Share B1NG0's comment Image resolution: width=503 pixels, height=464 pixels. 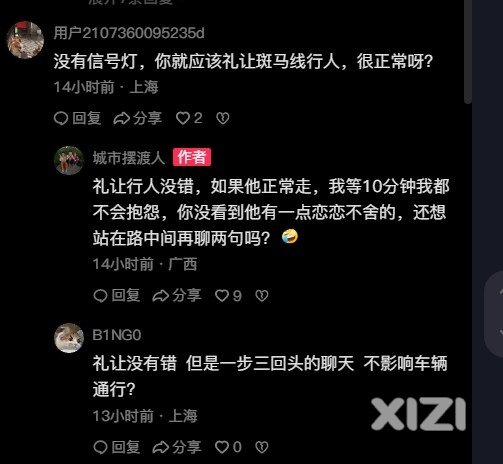pos(177,447)
